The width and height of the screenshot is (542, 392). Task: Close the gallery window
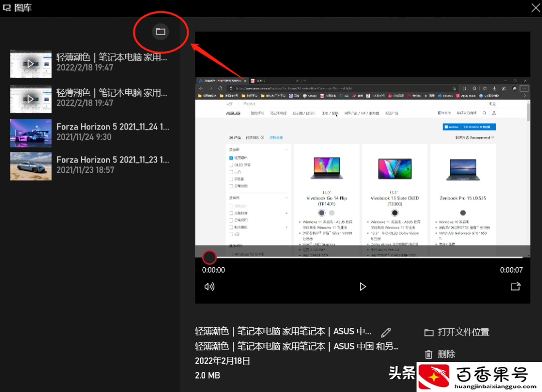[x=535, y=8]
